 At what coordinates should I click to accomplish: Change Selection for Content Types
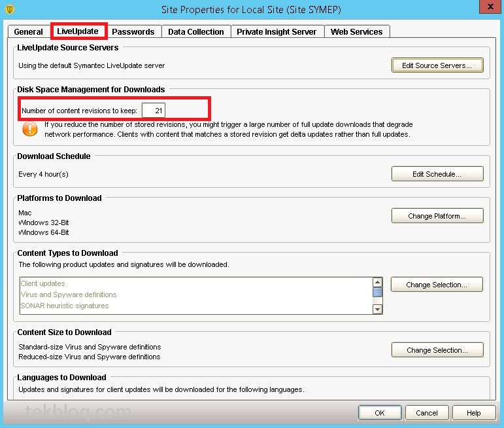point(437,285)
